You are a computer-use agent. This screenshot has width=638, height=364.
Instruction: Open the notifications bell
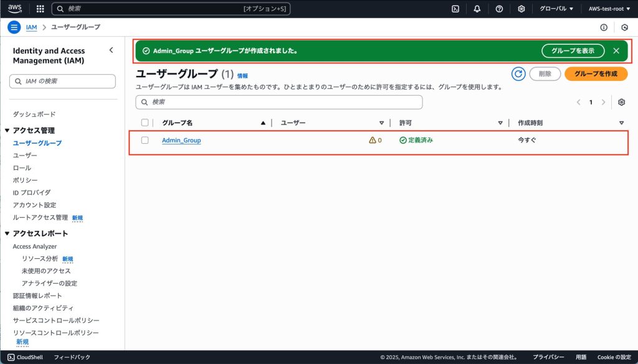click(x=477, y=9)
